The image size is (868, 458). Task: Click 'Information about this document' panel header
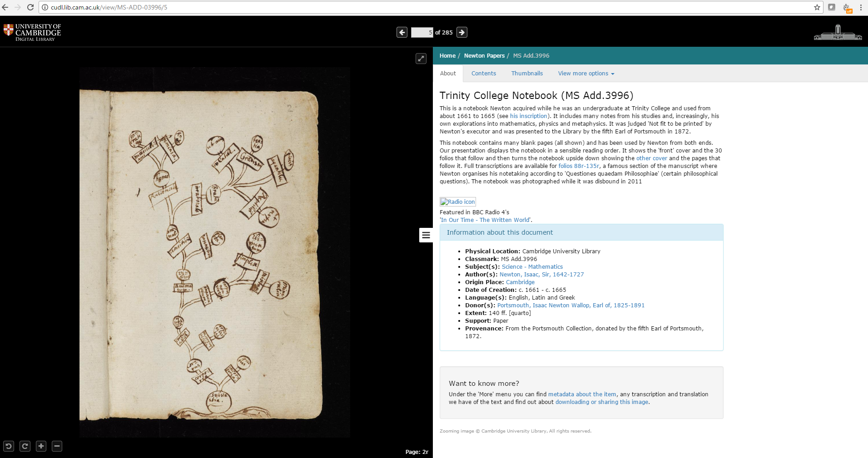point(581,232)
